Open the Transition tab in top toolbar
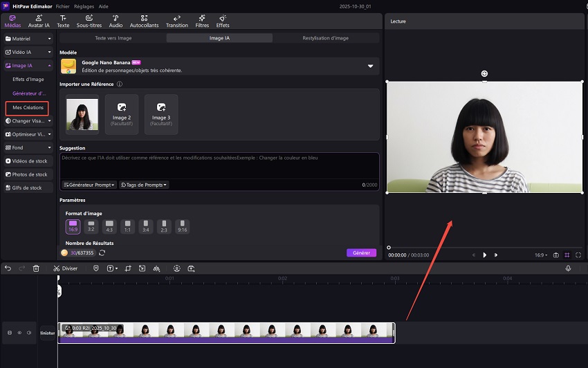This screenshot has height=368, width=588. (177, 21)
